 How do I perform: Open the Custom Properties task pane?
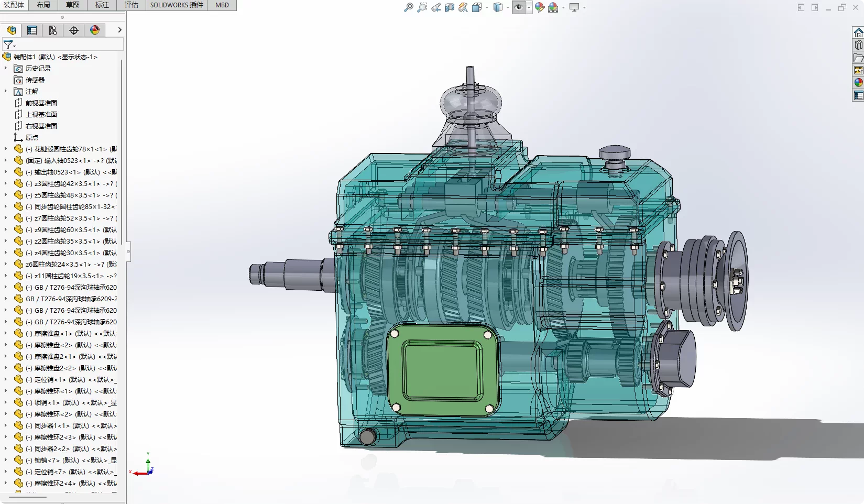858,95
